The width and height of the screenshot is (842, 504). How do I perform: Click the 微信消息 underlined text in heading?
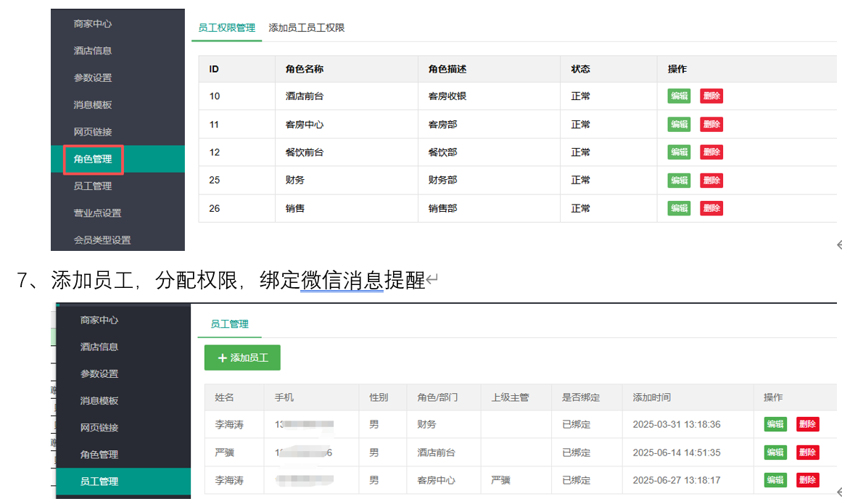click(x=342, y=281)
